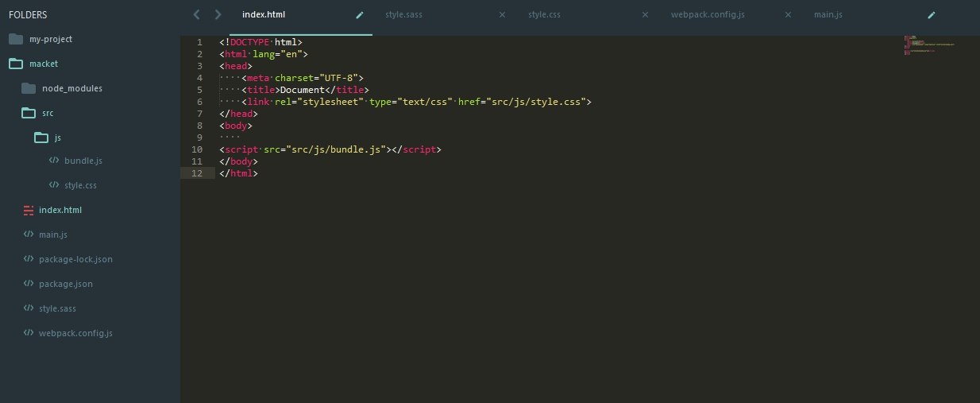The image size is (980, 403).
Task: Click the FOLDERS sidebar heading
Action: (28, 15)
